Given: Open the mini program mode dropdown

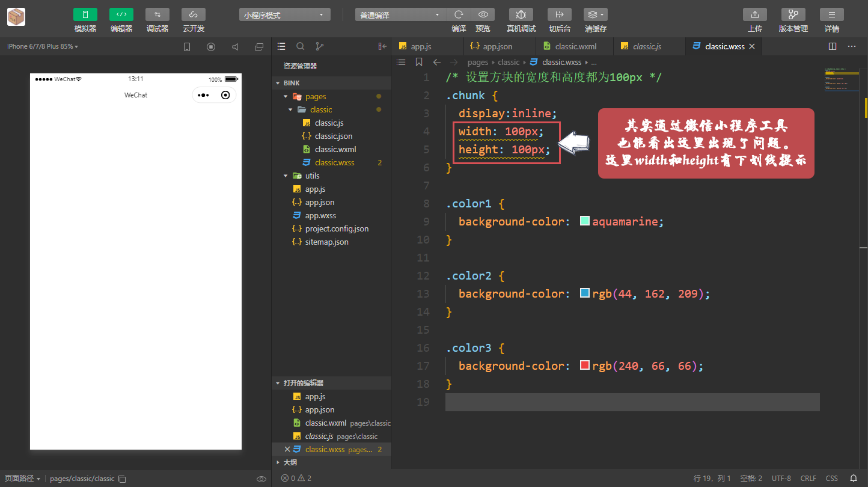Looking at the screenshot, I should (284, 15).
